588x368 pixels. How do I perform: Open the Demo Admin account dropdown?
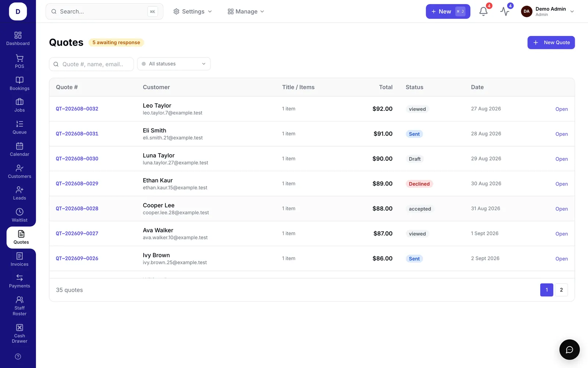(x=548, y=11)
